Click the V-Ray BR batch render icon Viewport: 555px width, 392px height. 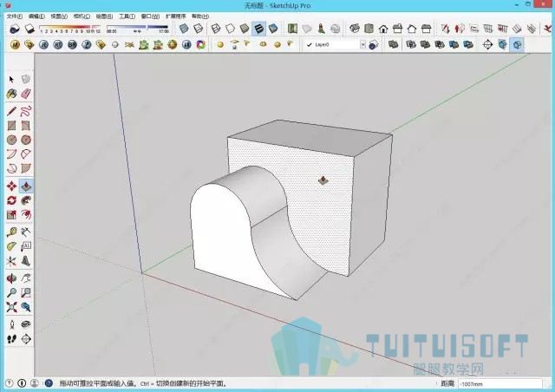point(72,44)
